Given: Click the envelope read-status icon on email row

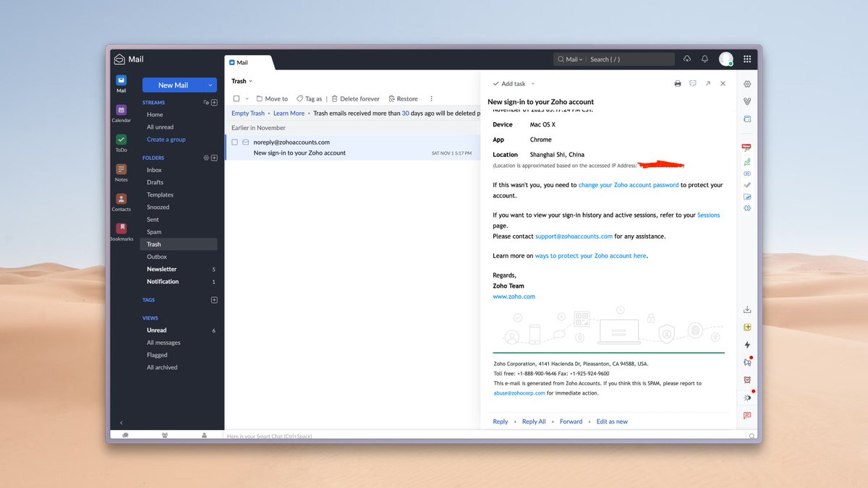Looking at the screenshot, I should 246,142.
